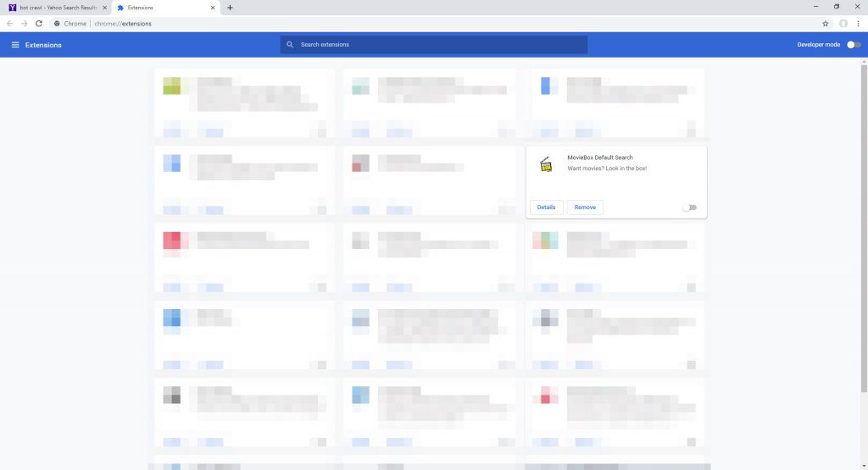Image resolution: width=868 pixels, height=470 pixels.
Task: Close the Yahoo Search Results tab
Action: point(104,8)
